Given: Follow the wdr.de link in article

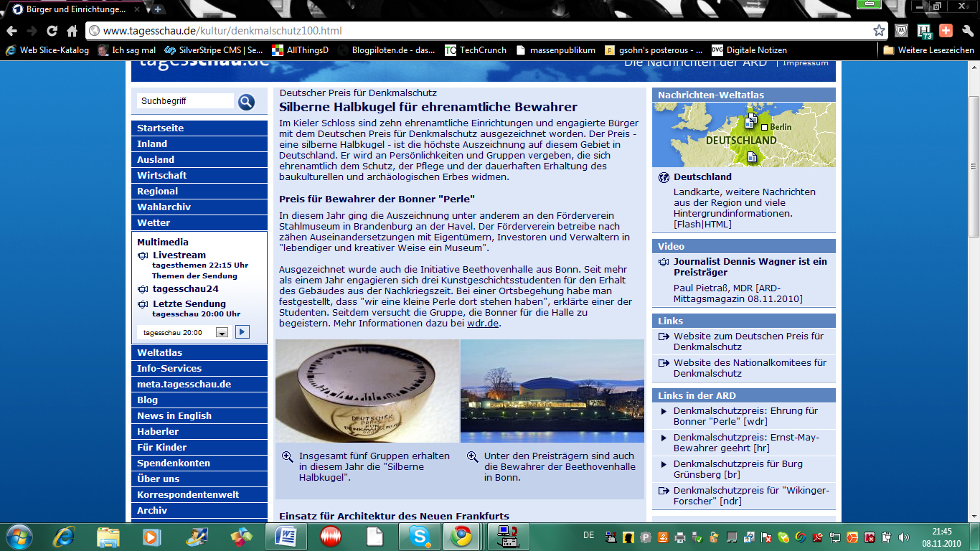Looking at the screenshot, I should (x=482, y=324).
